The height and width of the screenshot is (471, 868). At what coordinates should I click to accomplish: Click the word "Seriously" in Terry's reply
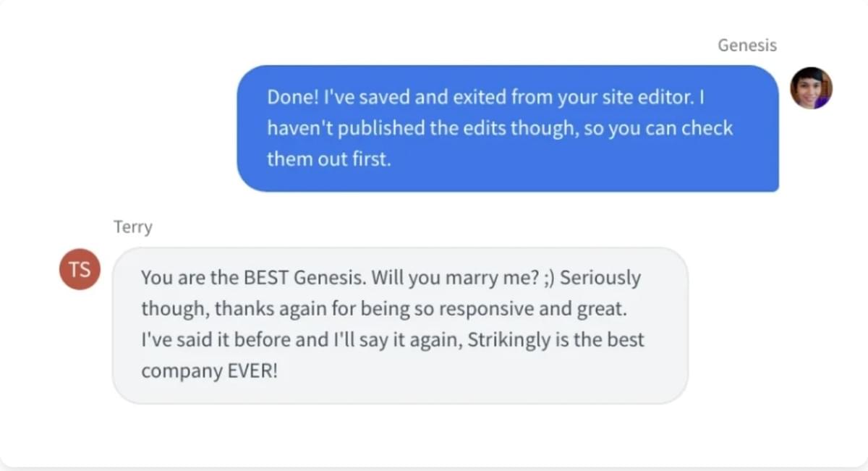[600, 278]
